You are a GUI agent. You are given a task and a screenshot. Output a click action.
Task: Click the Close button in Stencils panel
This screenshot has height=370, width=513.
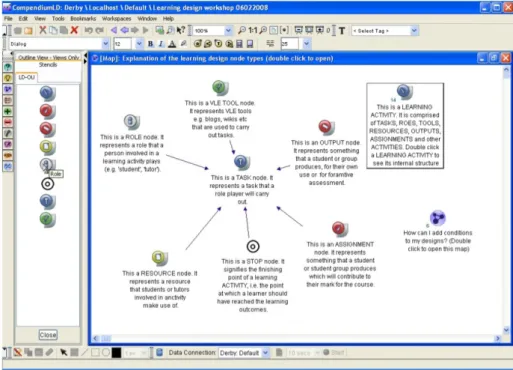tap(48, 335)
